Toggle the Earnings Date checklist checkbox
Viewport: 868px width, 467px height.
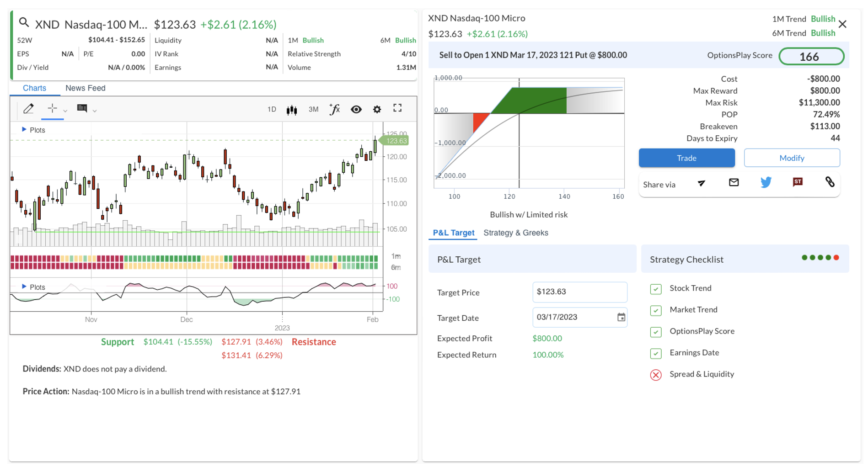(656, 353)
